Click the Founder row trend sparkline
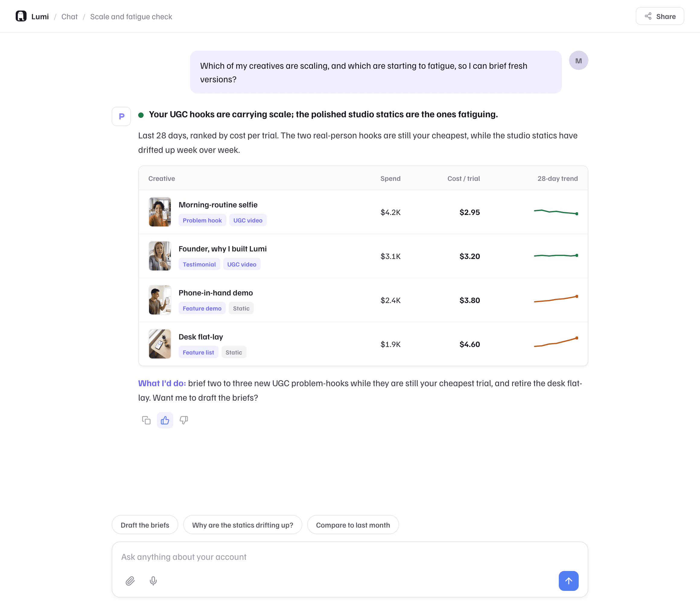This screenshot has height=612, width=700. pos(556,255)
